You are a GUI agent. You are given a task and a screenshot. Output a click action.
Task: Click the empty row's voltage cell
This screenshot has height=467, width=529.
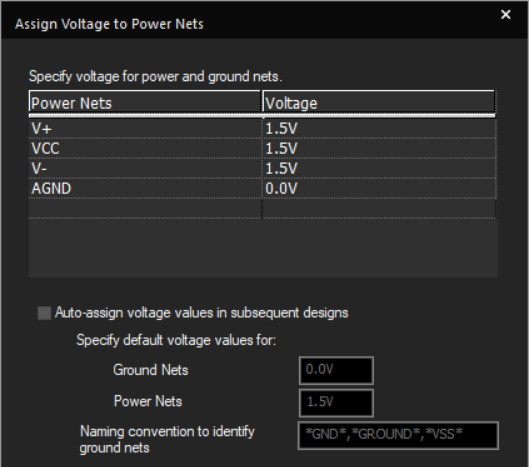coord(379,209)
